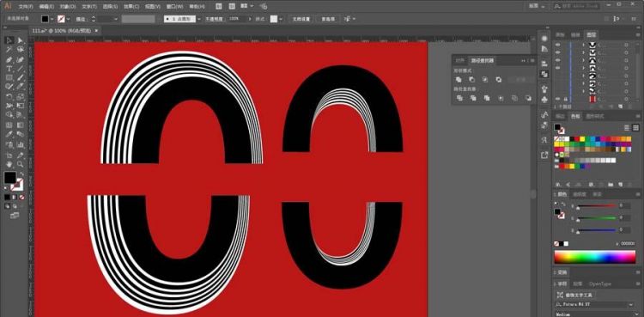Click the Divide pathfinder icon
644x317 pixels.
point(459,98)
